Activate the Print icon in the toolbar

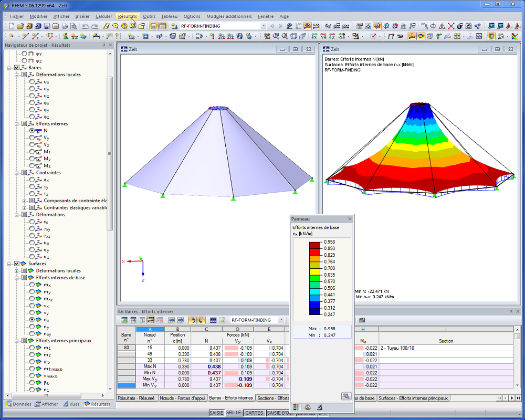(x=64, y=26)
